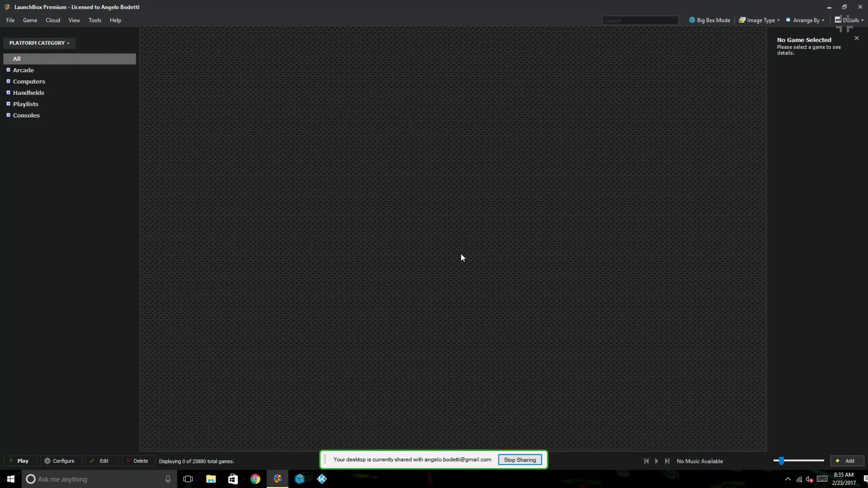Grab the sharing bar drag handle
This screenshot has height=488, width=868.
pyautogui.click(x=325, y=460)
